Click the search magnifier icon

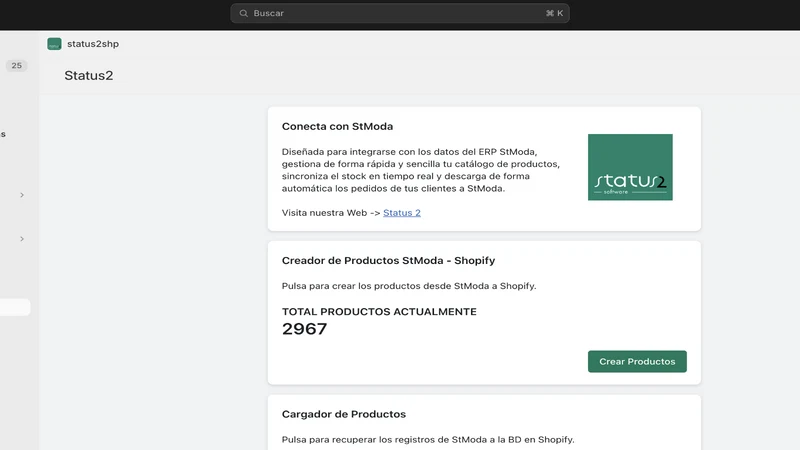click(x=244, y=13)
